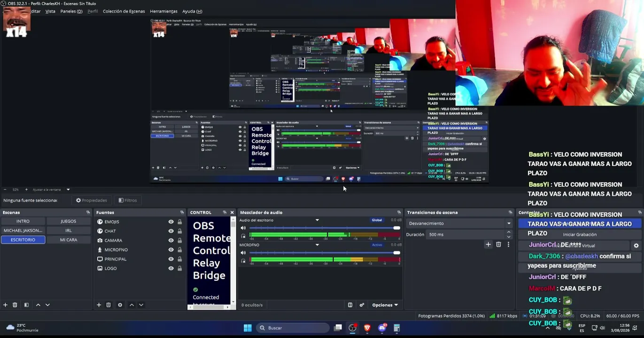Screen dimensions: 644x338
Task: Click the Filtros button
Action: click(128, 200)
